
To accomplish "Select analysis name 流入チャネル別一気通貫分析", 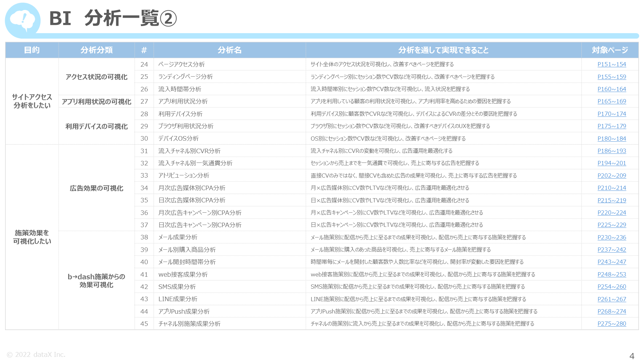I will [x=195, y=163].
